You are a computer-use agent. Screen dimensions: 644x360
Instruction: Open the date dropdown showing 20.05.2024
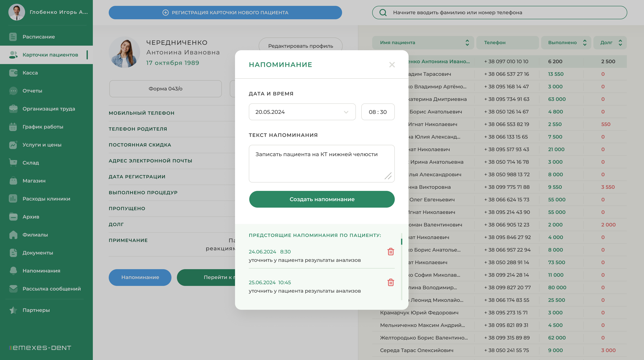[302, 112]
